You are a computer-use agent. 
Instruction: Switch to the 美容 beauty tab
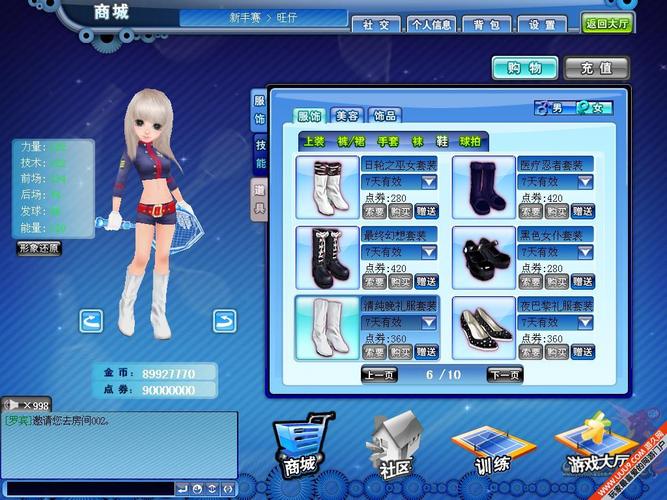(347, 116)
